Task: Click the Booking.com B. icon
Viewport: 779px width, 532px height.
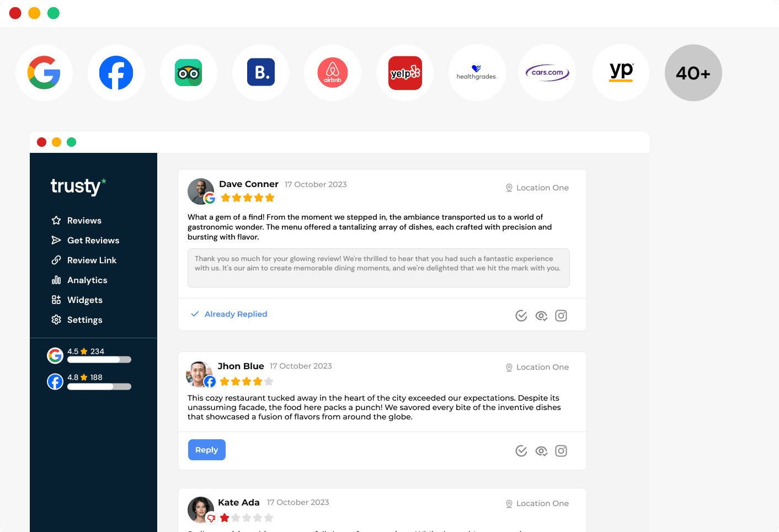Action: pos(260,73)
